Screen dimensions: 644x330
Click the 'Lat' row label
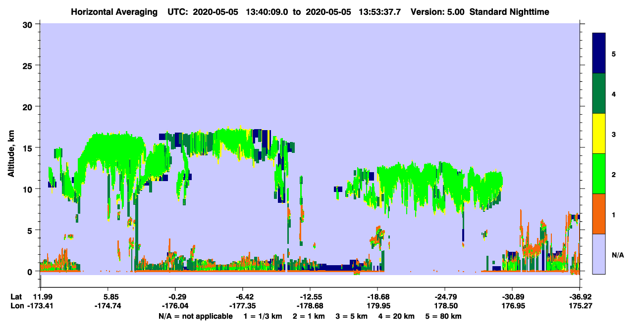pos(16,296)
